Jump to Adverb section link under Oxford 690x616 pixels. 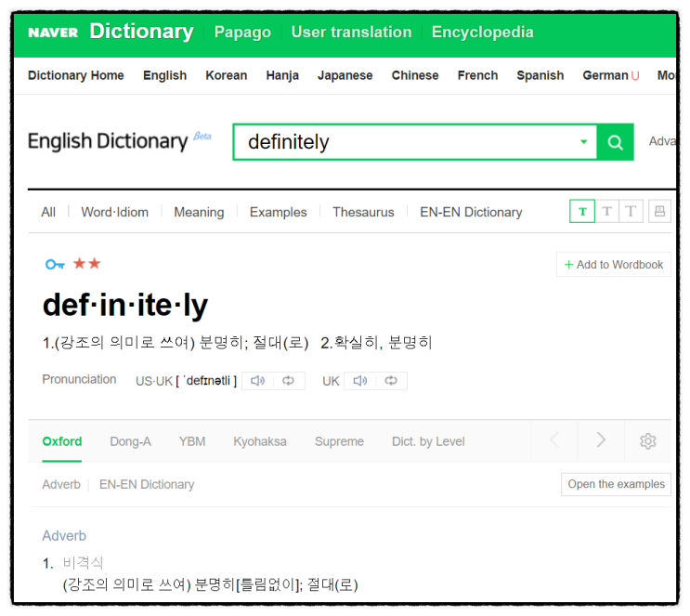tap(61, 484)
